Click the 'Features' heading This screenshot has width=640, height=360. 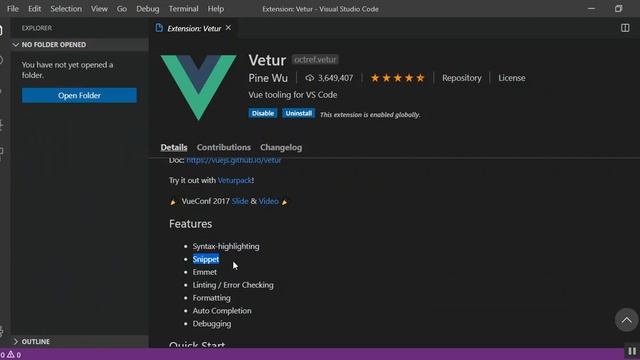191,224
